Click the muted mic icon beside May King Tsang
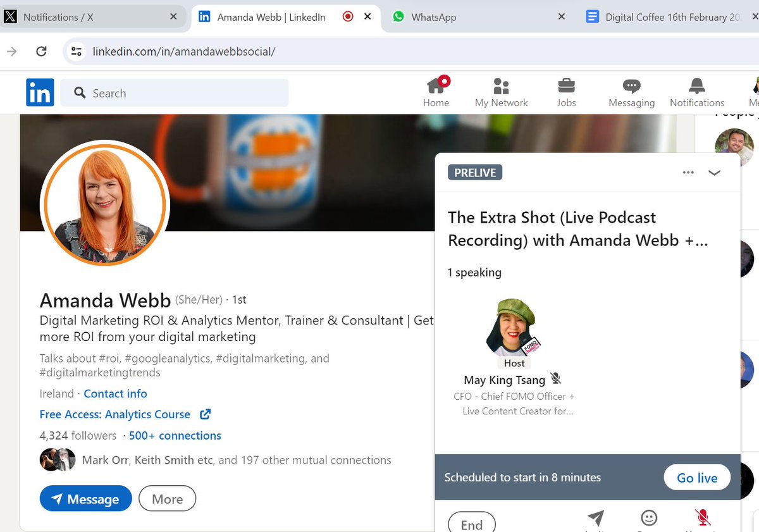 (556, 379)
